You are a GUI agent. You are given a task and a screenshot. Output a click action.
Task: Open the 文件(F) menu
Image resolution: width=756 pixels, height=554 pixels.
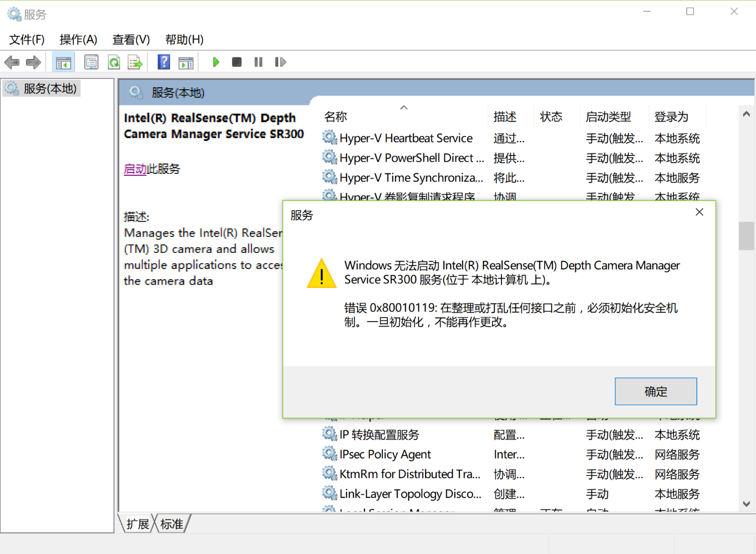(27, 39)
